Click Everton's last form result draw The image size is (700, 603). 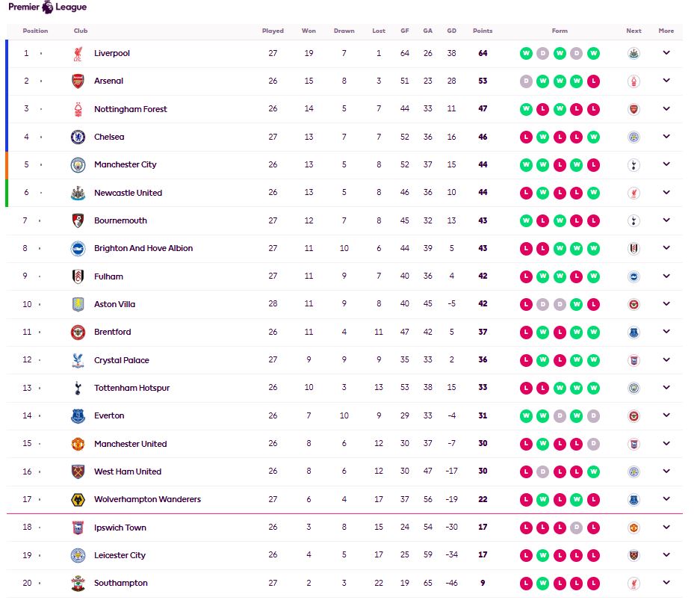pyautogui.click(x=593, y=415)
